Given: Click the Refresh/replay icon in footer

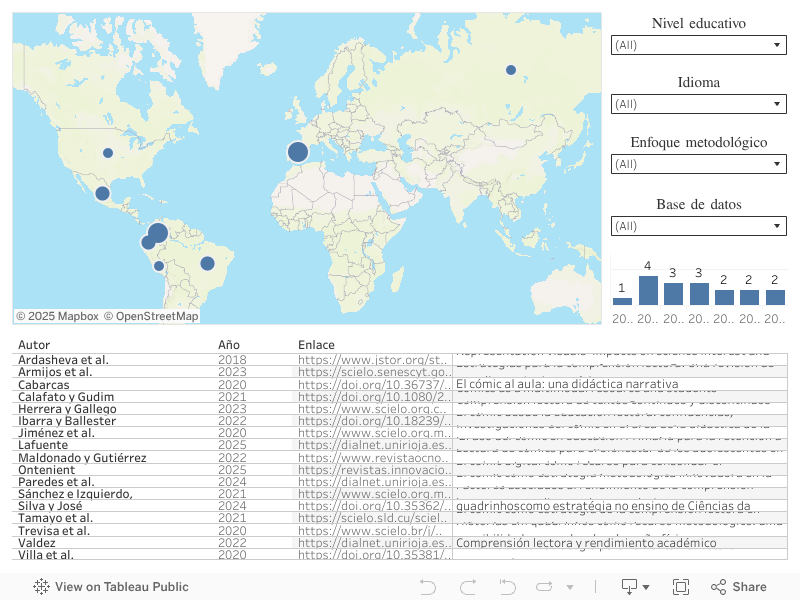Looking at the screenshot, I should [x=544, y=587].
